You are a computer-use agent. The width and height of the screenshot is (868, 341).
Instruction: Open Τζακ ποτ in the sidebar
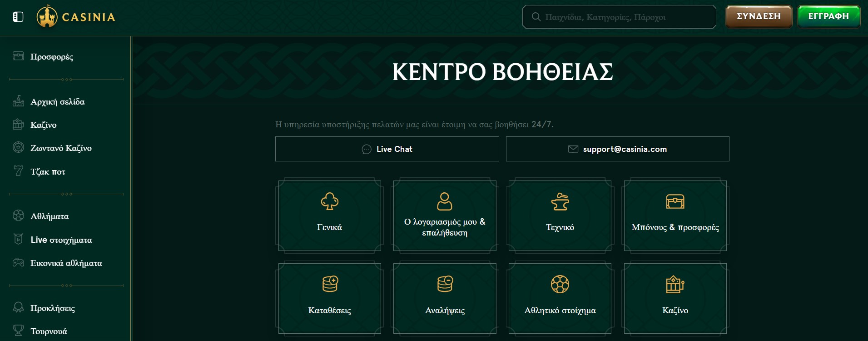[48, 172]
